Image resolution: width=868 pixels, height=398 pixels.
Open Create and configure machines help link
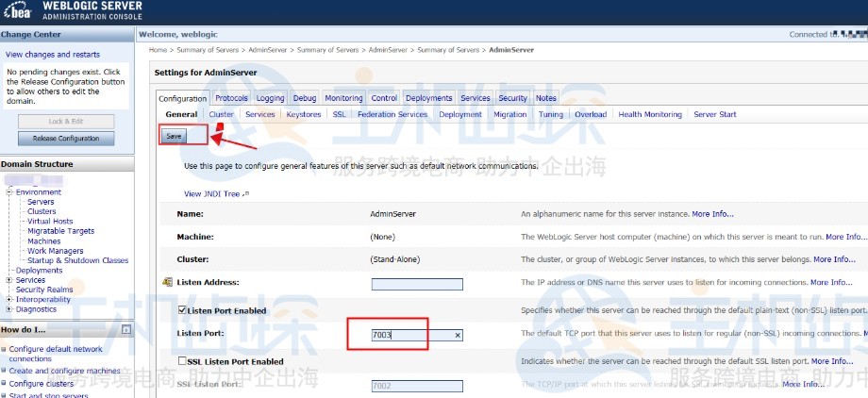(64, 371)
